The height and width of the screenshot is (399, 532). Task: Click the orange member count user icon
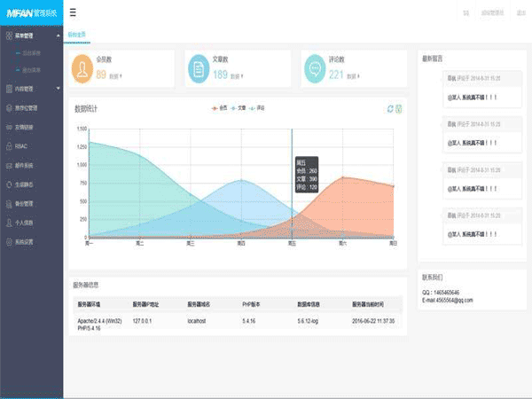pos(82,69)
